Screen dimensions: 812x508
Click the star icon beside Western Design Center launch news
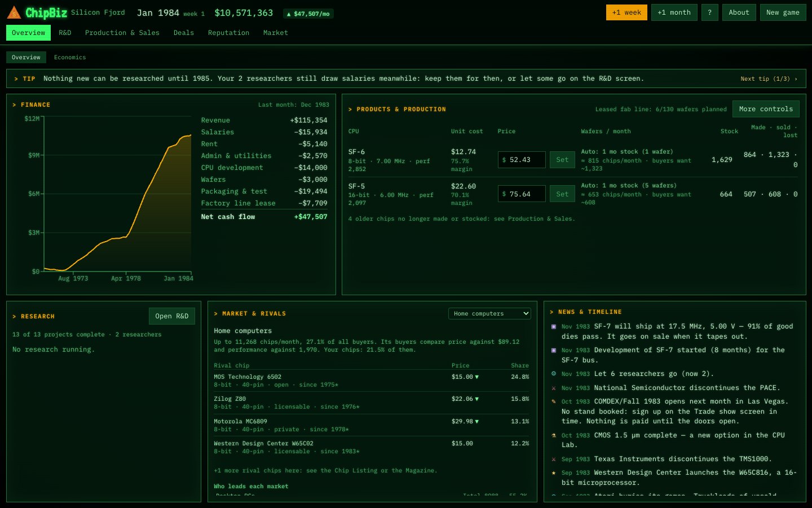(x=554, y=473)
